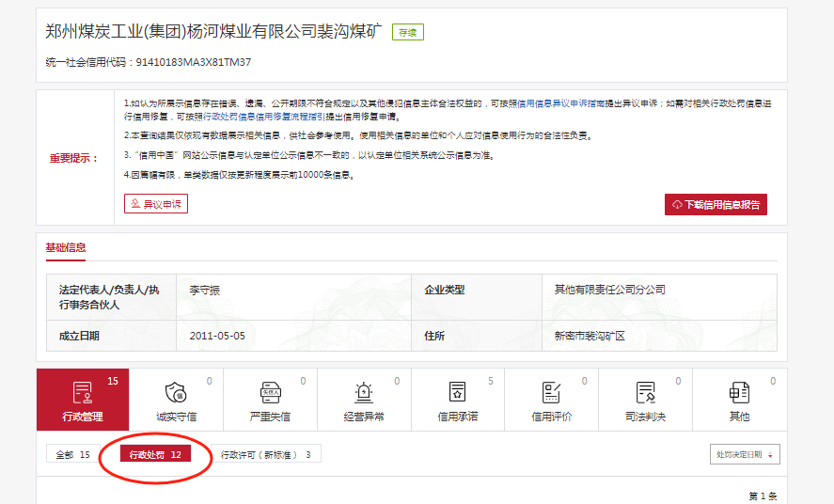Image resolution: width=834 pixels, height=504 pixels.
Task: Click the 成立日期 label cell
Action: tap(111, 336)
